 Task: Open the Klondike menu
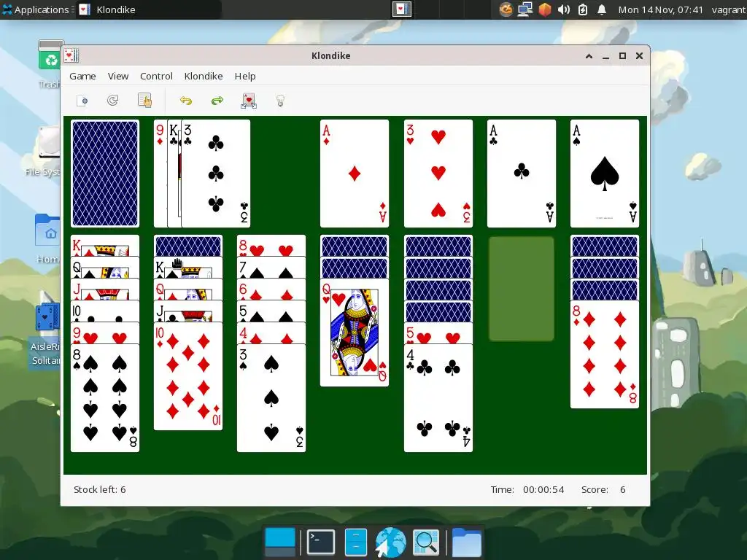204,76
